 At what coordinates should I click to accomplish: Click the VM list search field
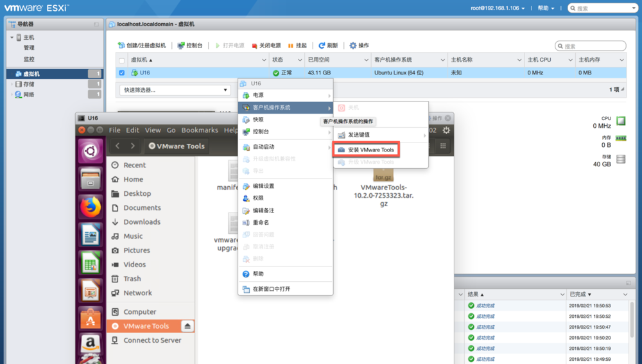coord(591,46)
